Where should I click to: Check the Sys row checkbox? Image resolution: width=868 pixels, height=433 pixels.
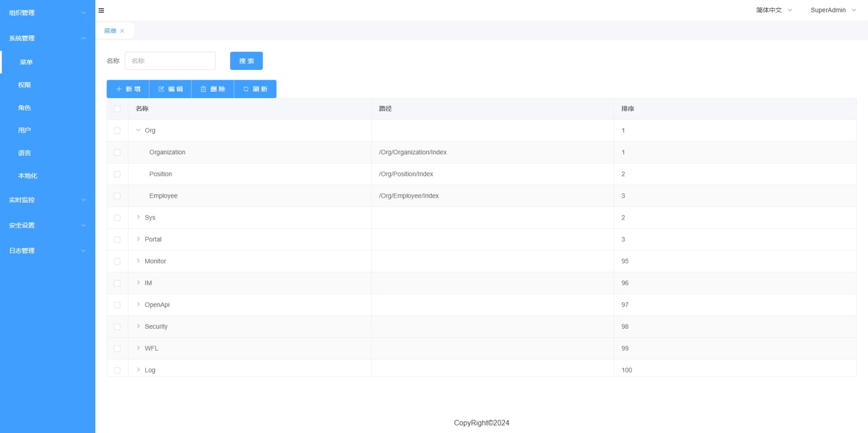pyautogui.click(x=117, y=218)
